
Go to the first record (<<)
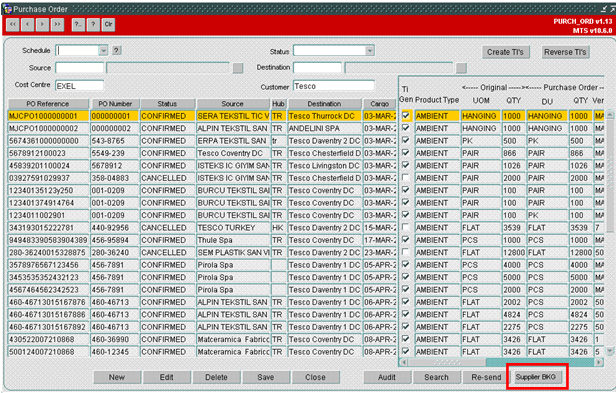point(13,25)
